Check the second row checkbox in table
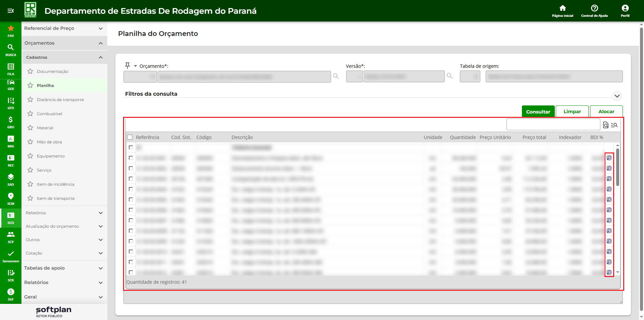The height and width of the screenshot is (320, 644). click(x=131, y=158)
